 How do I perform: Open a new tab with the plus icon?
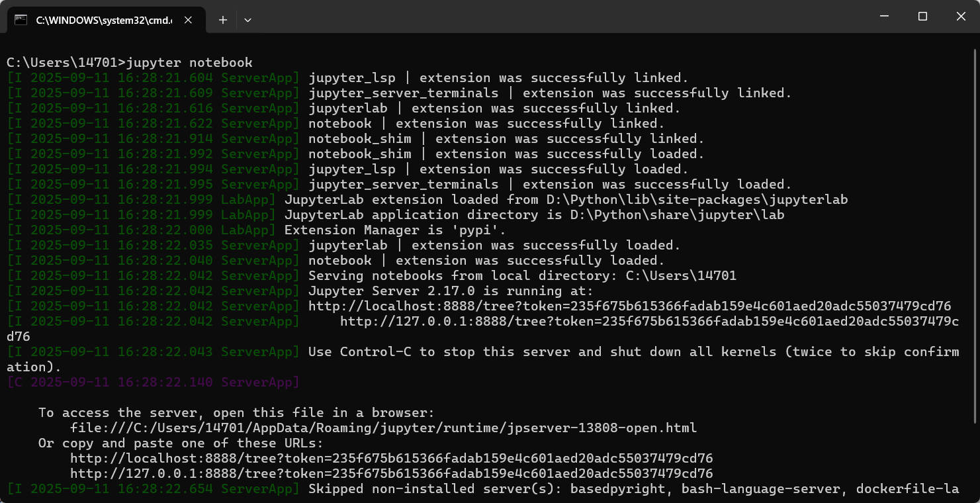tap(222, 20)
